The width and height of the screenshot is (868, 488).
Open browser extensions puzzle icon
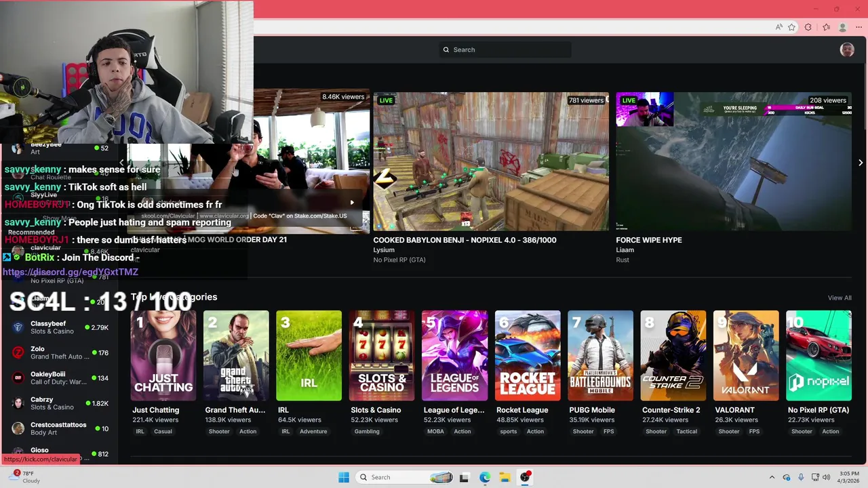808,27
